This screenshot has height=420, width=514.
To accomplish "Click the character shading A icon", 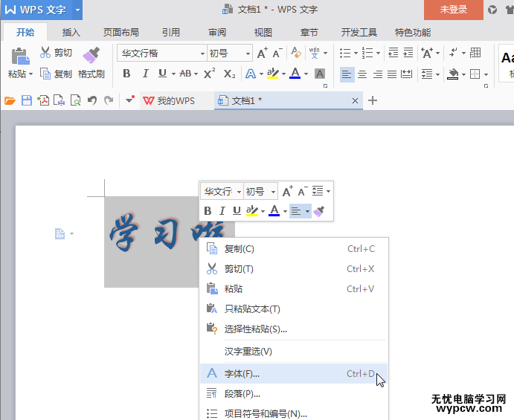I will click(x=320, y=74).
